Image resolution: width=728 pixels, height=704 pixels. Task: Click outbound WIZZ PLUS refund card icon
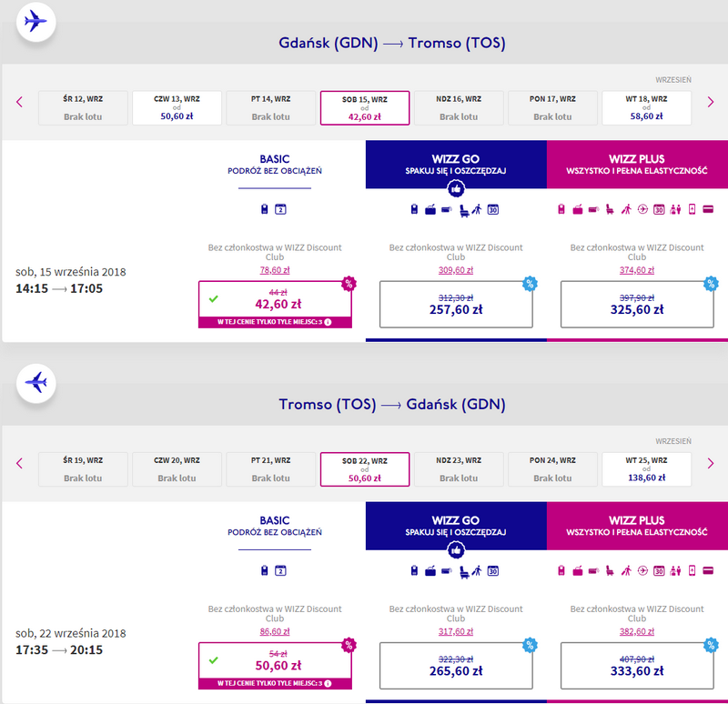708,209
